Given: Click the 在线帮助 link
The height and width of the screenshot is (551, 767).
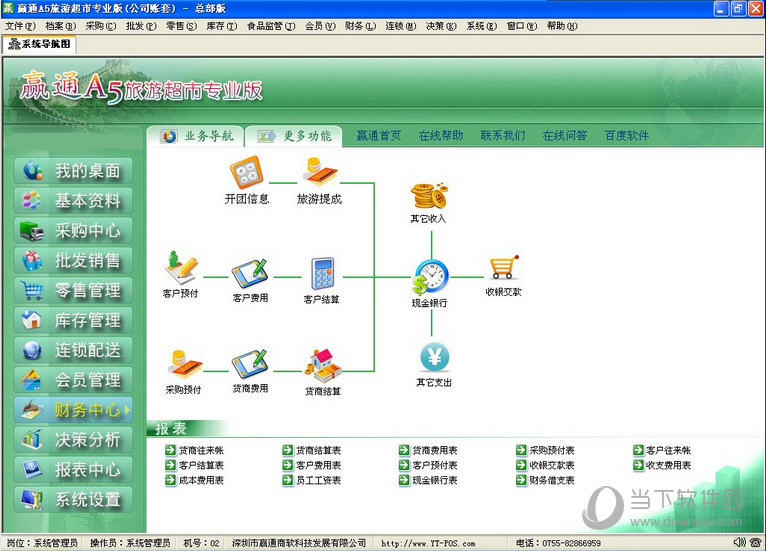Looking at the screenshot, I should (441, 136).
